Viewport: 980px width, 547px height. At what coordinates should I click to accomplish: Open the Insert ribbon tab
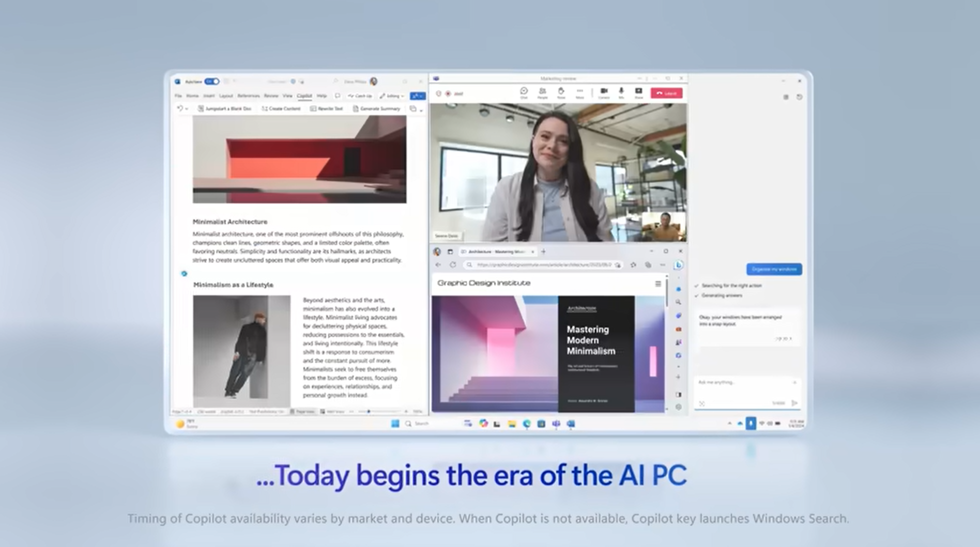209,96
